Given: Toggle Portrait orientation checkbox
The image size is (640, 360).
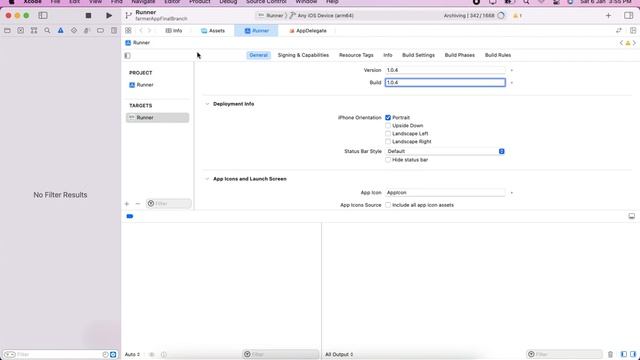Looking at the screenshot, I should tap(388, 118).
